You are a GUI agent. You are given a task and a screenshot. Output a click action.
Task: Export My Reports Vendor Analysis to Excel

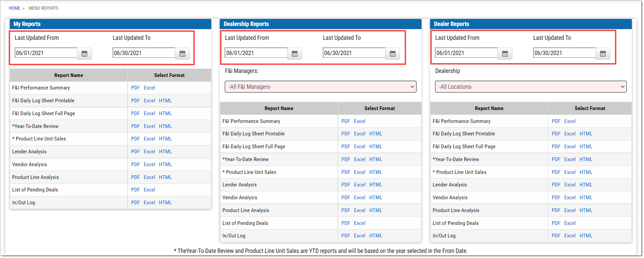(150, 164)
